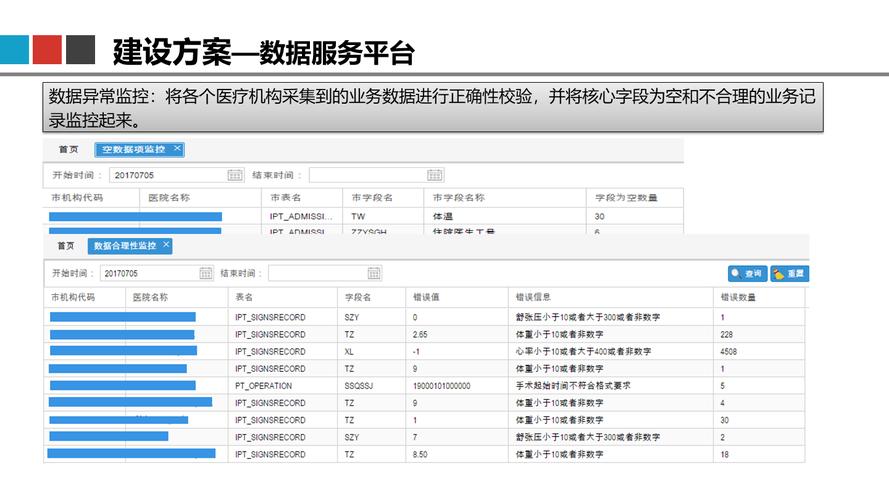This screenshot has height=500, width=889.
Task: Click the cell showing error count 4508
Action: click(x=732, y=351)
